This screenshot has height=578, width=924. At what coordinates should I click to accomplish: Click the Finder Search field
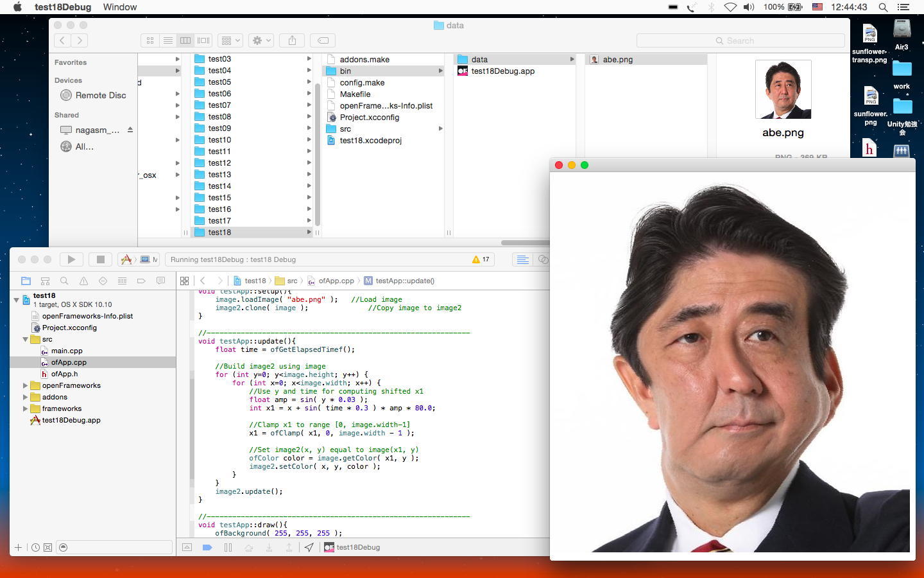click(x=740, y=40)
